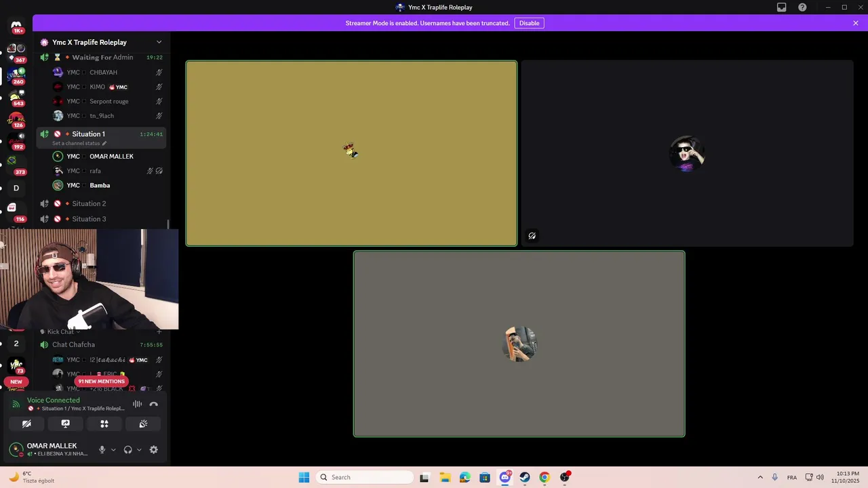Image resolution: width=868 pixels, height=488 pixels.
Task: Select user Bamba in Situation 1
Action: 108,185
